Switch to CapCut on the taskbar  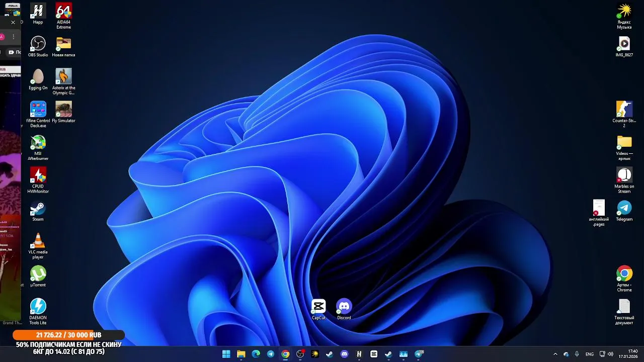pyautogui.click(x=374, y=354)
